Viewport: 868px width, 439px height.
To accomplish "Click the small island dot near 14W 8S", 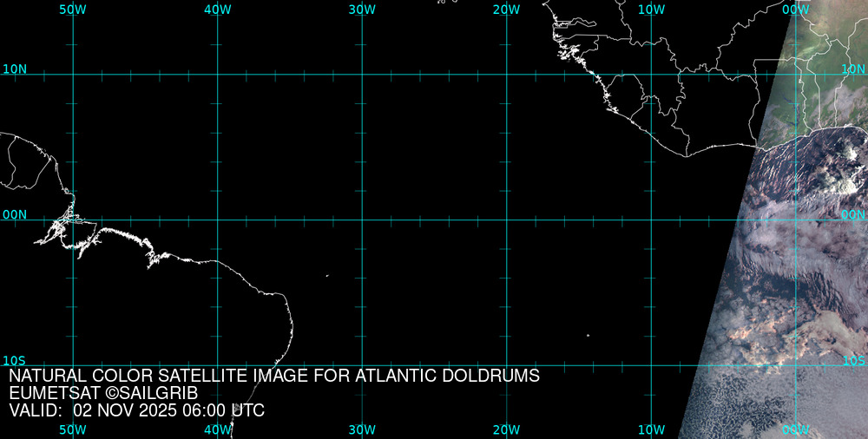I will click(x=588, y=336).
